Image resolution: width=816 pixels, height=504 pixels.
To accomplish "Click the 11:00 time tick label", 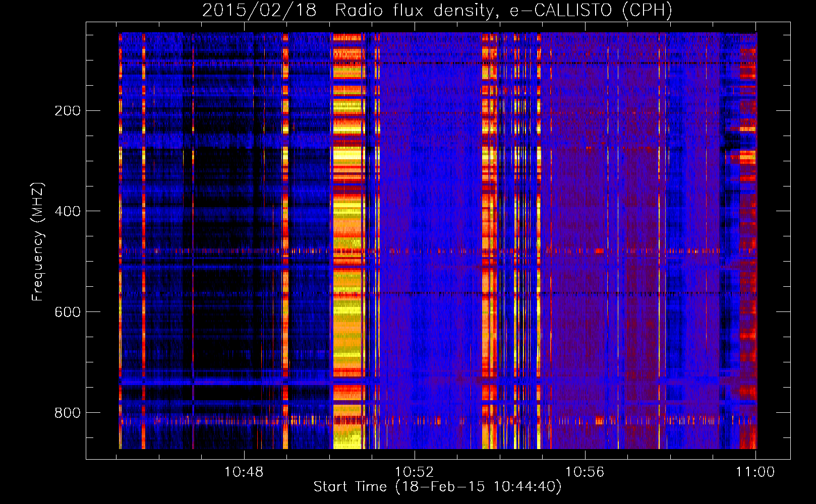I will point(755,472).
